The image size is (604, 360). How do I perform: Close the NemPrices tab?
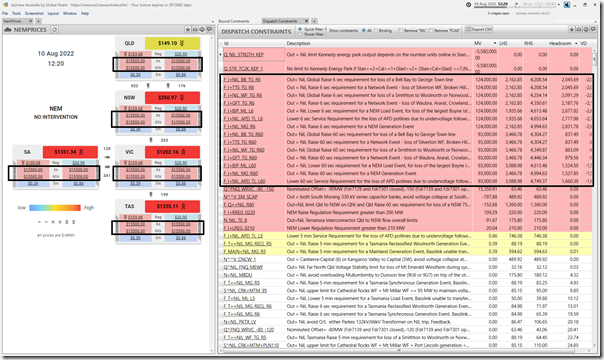31,21
